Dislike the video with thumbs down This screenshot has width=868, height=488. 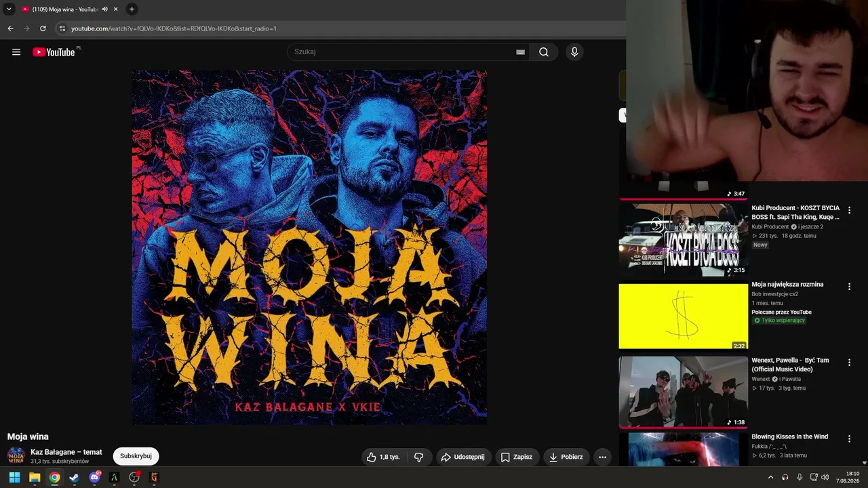tap(418, 457)
